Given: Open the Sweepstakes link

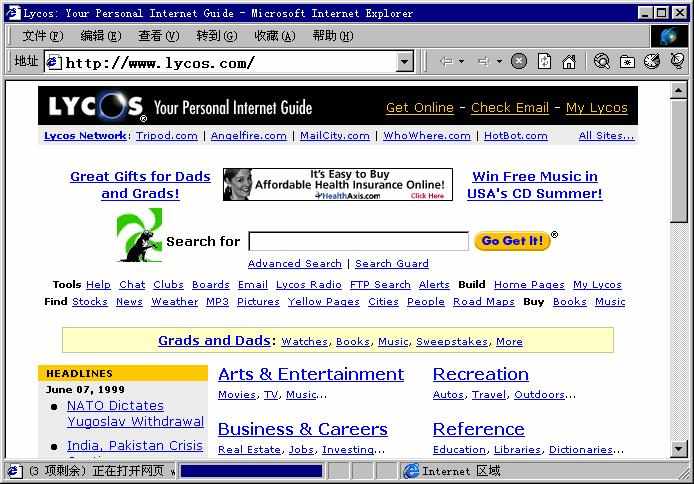Looking at the screenshot, I should (x=452, y=342).
